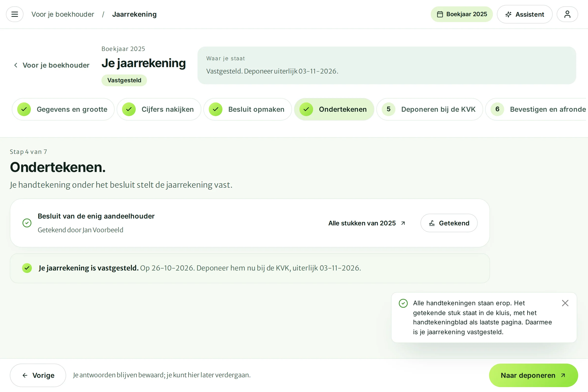The height and width of the screenshot is (392, 588).
Task: Click the 'Stap 4 van 7' label
Action: click(28, 152)
